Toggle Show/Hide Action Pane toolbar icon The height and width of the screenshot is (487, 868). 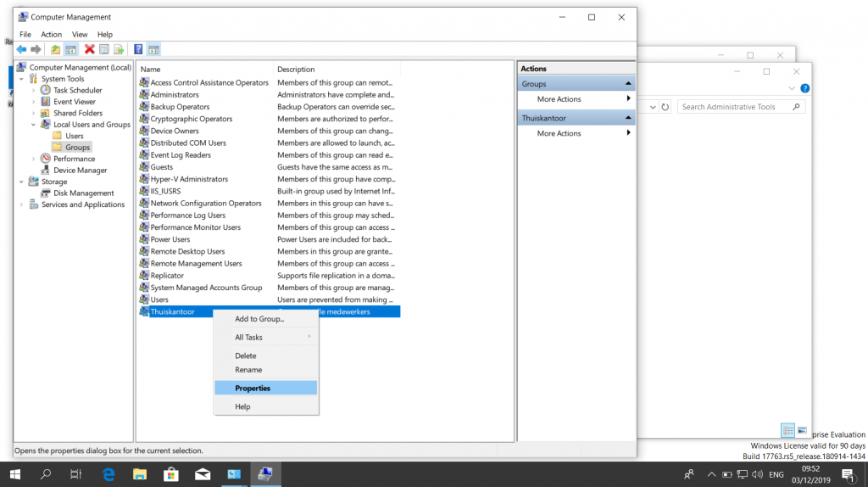[x=154, y=49]
